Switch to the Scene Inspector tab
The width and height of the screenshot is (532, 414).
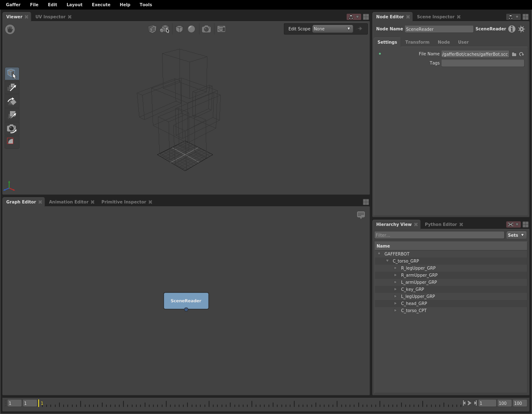(436, 17)
